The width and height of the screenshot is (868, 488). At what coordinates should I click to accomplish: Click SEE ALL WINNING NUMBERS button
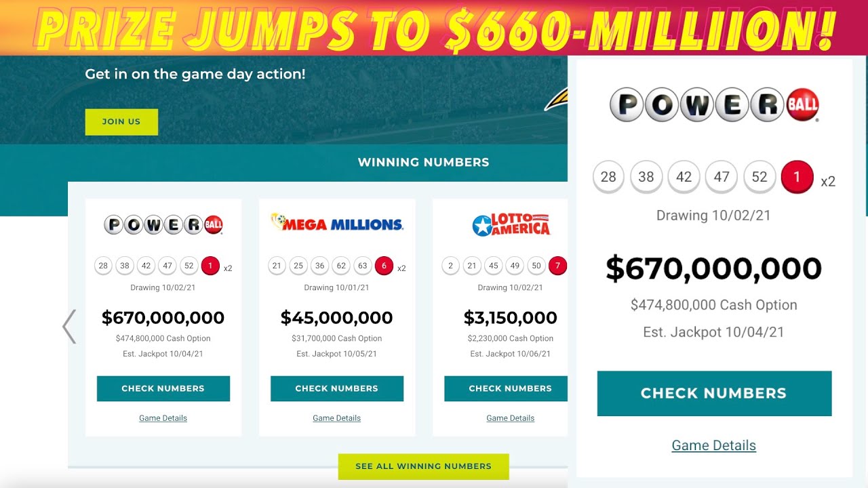(x=423, y=466)
